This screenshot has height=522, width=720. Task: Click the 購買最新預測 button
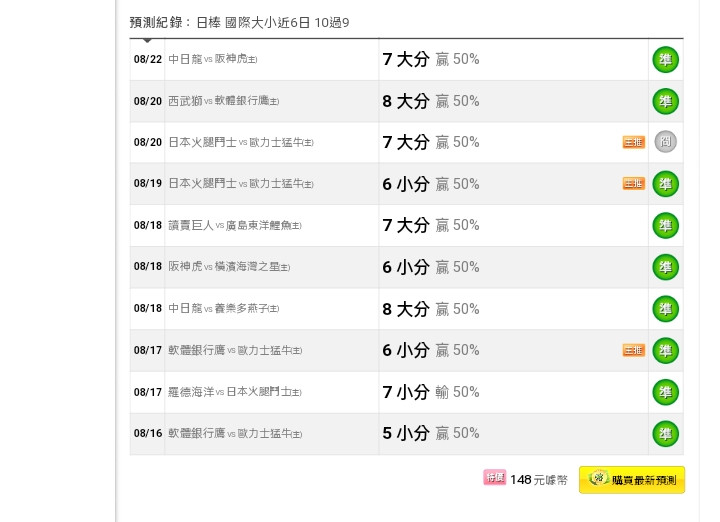(632, 480)
